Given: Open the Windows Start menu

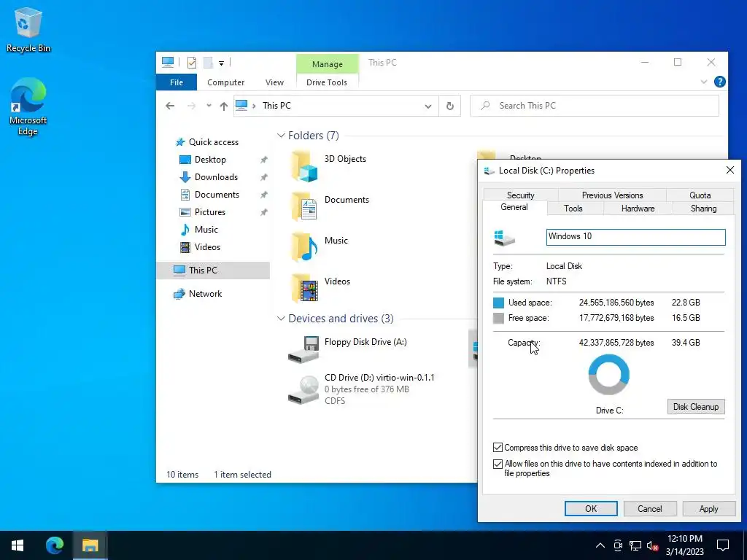Looking at the screenshot, I should coord(18,545).
